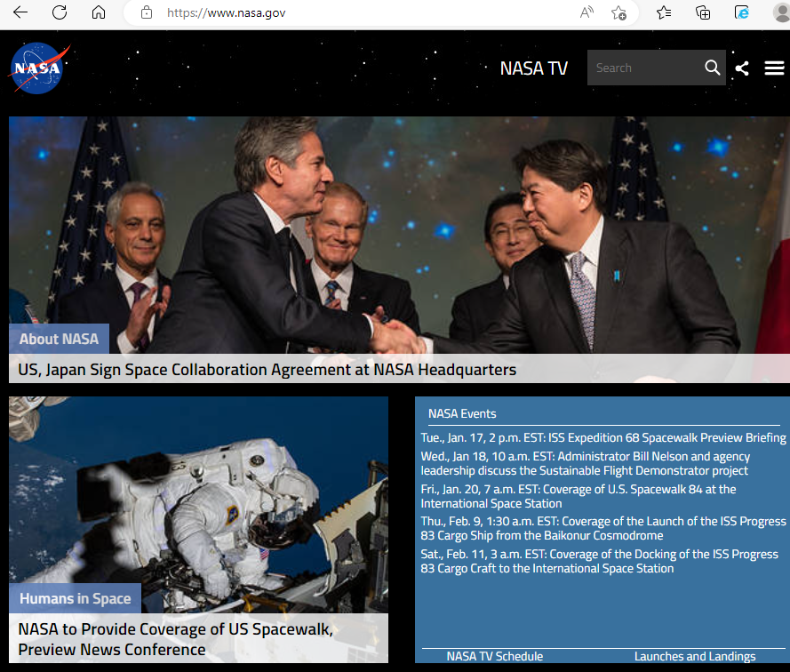
Task: Open the browser home page icon
Action: 99,12
